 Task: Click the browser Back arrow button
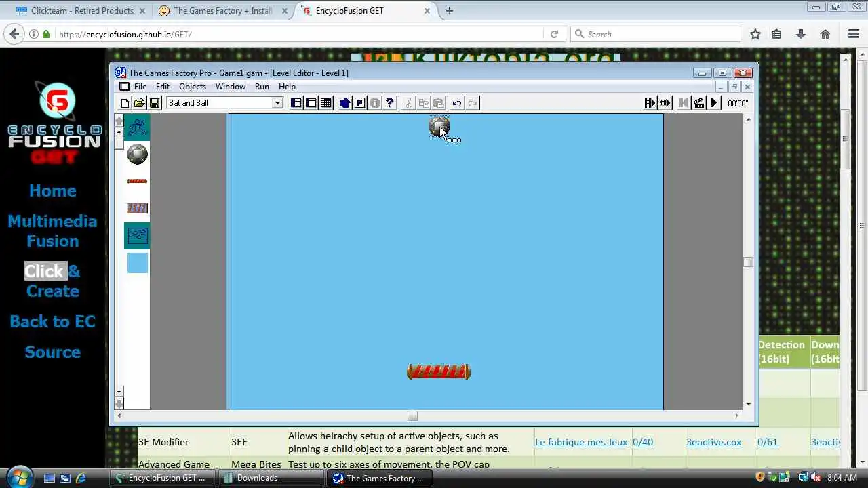pyautogui.click(x=14, y=34)
